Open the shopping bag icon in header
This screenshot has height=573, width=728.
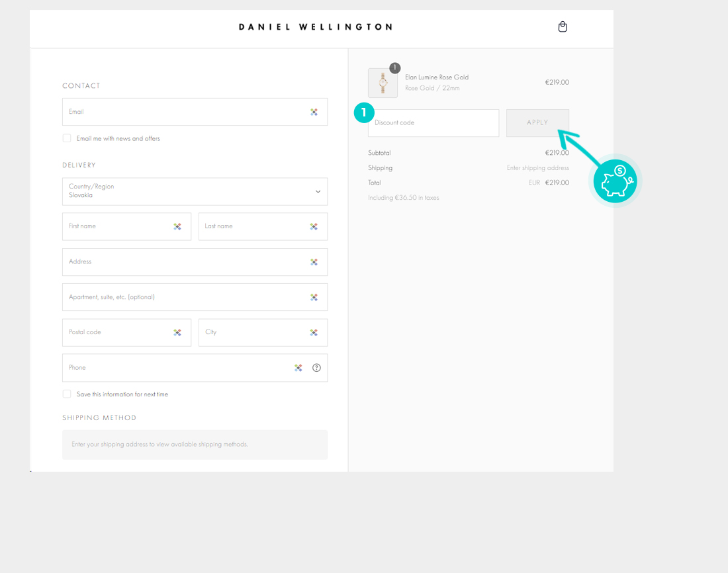coord(563,26)
